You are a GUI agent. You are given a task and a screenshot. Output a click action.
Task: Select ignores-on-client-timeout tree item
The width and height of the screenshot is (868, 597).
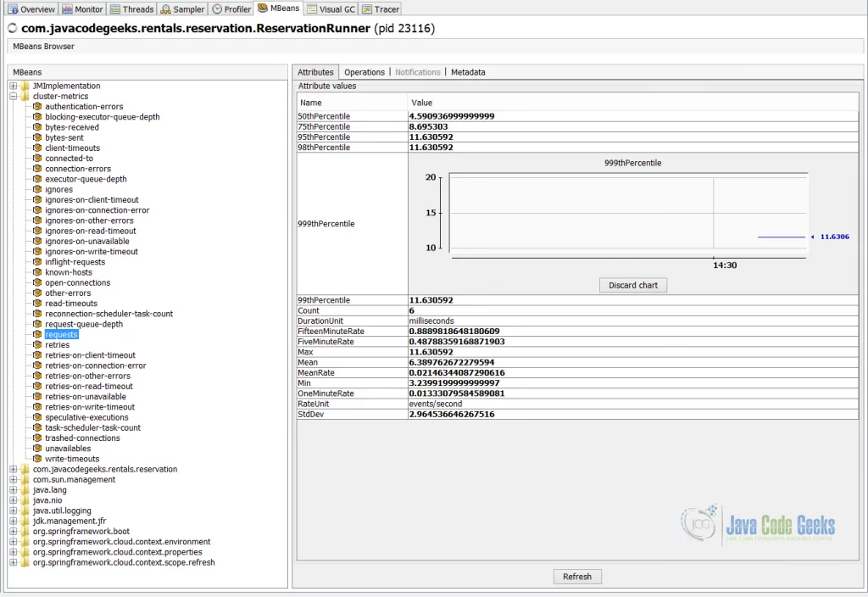92,200
